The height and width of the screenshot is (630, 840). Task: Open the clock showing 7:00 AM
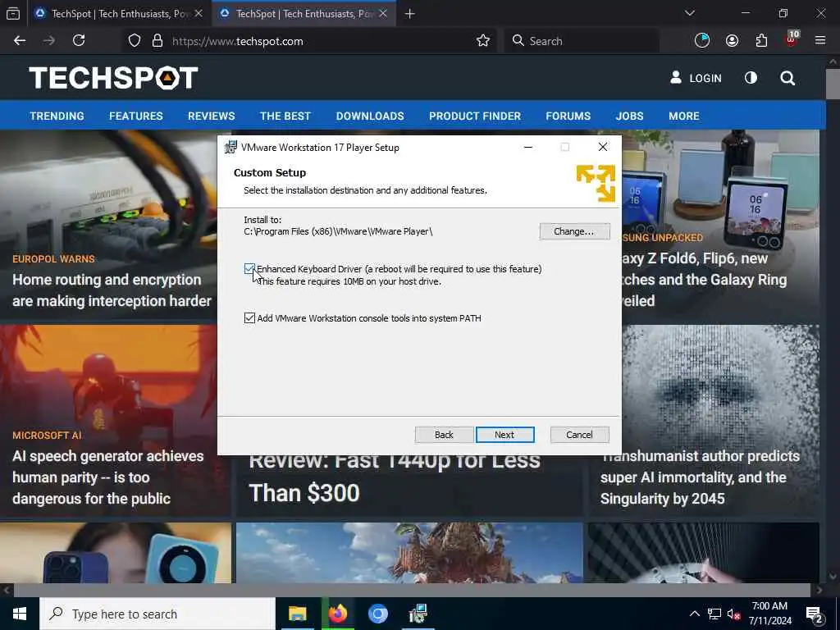769,614
